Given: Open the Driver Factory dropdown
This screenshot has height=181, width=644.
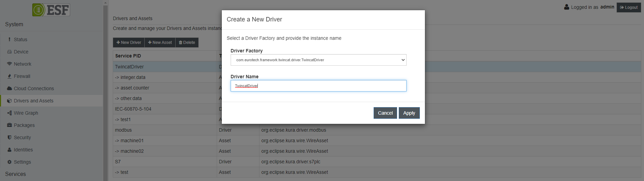Looking at the screenshot, I should [318, 60].
